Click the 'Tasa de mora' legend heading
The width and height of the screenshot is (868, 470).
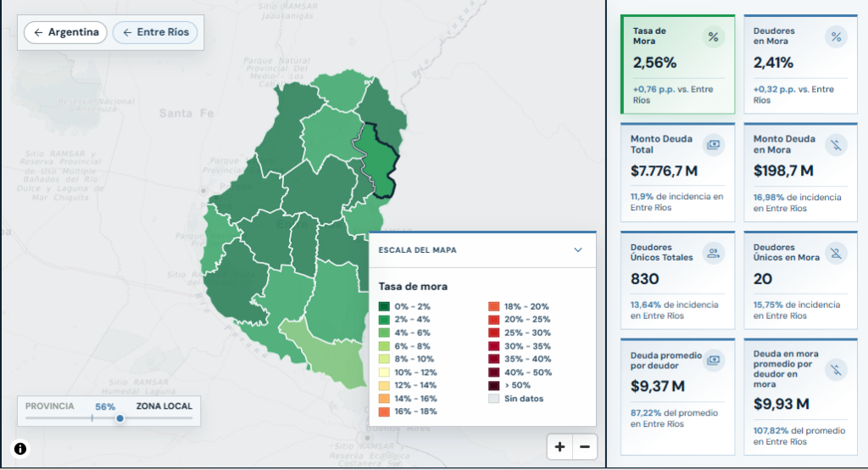(x=413, y=287)
